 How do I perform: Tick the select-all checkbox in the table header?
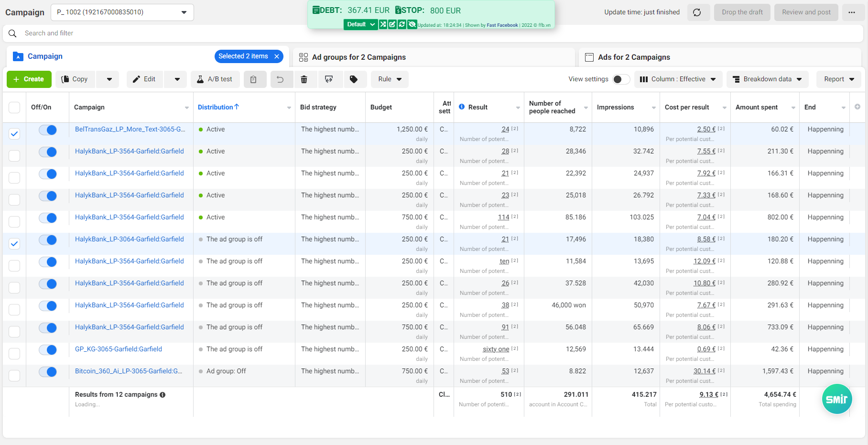pyautogui.click(x=14, y=108)
